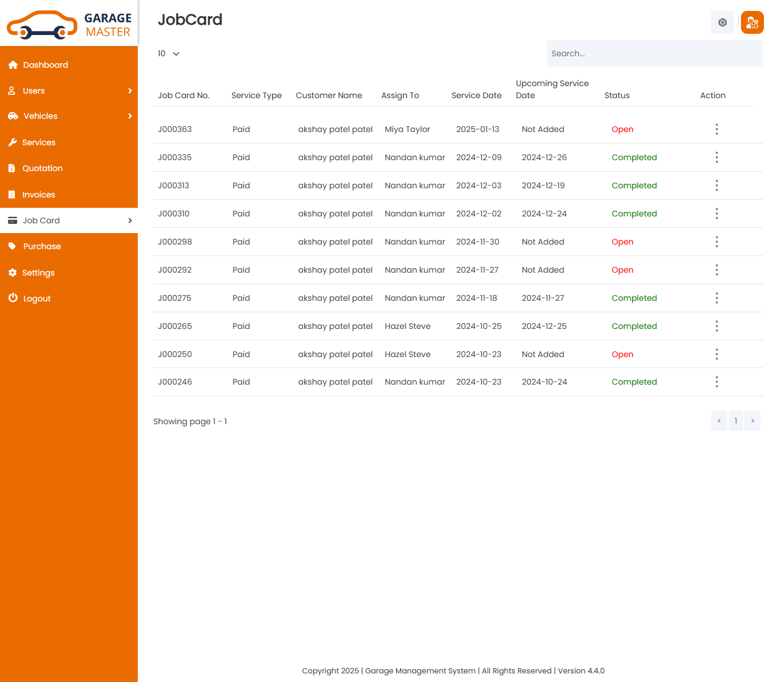The width and height of the screenshot is (784, 682).
Task: Expand the Users submenu chevron
Action: pyautogui.click(x=130, y=91)
